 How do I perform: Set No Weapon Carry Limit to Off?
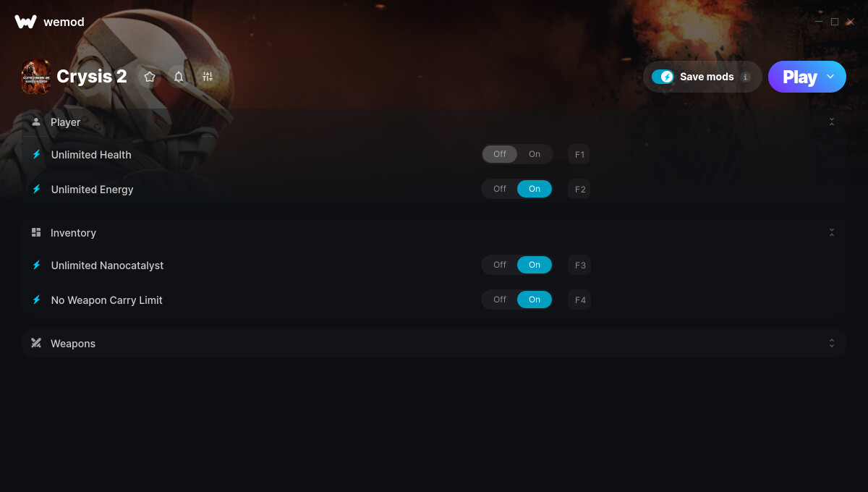(x=500, y=300)
